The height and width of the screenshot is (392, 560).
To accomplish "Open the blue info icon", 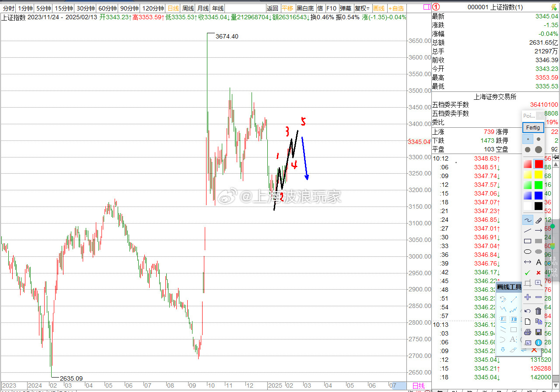I will click(539, 343).
